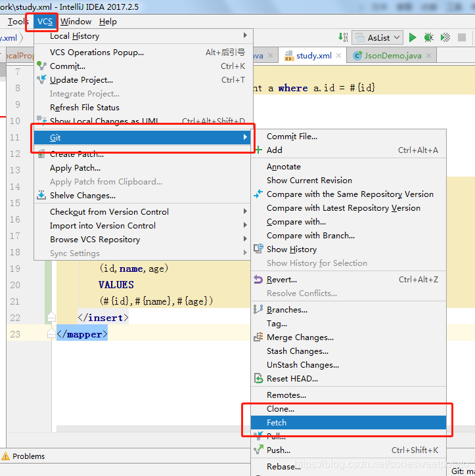Select Commit File... in Git submenu
The image size is (475, 476).
(x=349, y=137)
